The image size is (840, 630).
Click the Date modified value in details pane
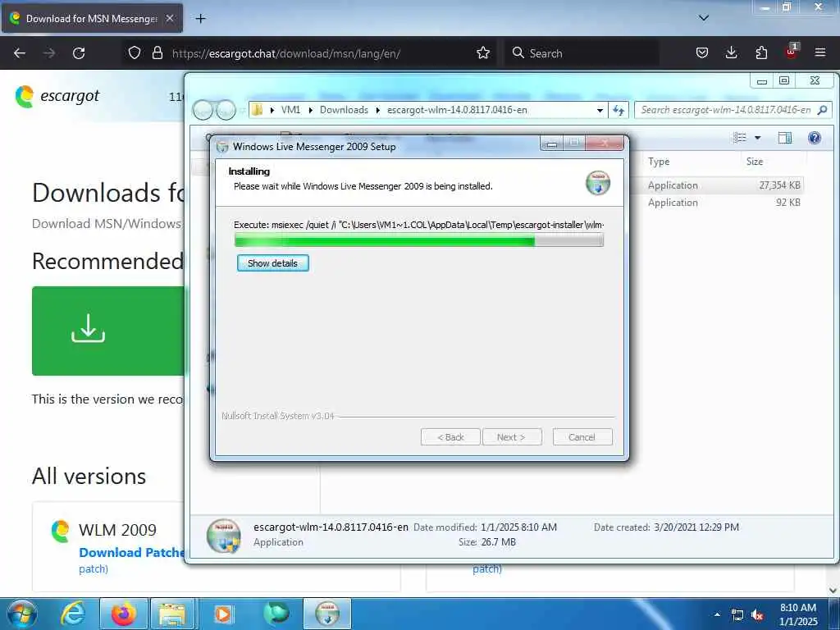[x=518, y=527]
